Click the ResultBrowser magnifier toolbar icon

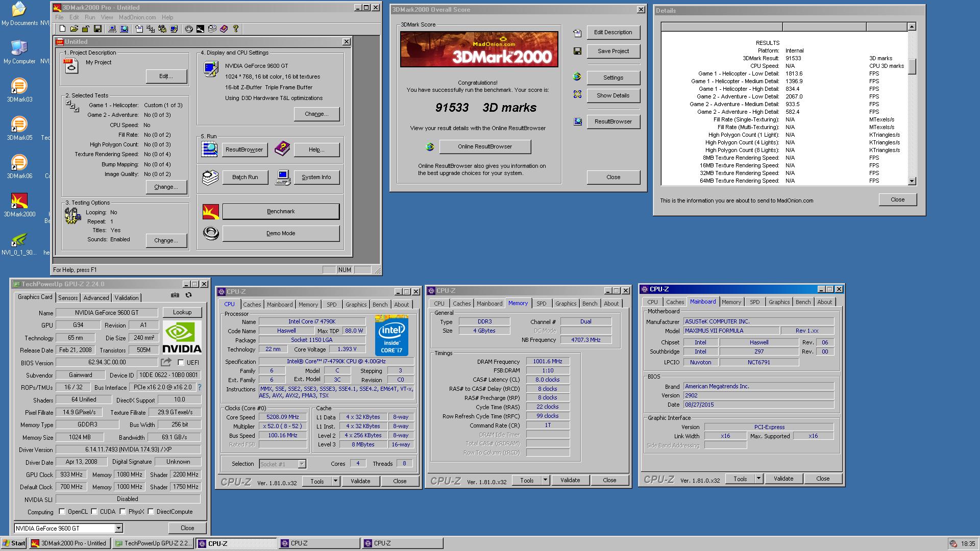pyautogui.click(x=124, y=29)
